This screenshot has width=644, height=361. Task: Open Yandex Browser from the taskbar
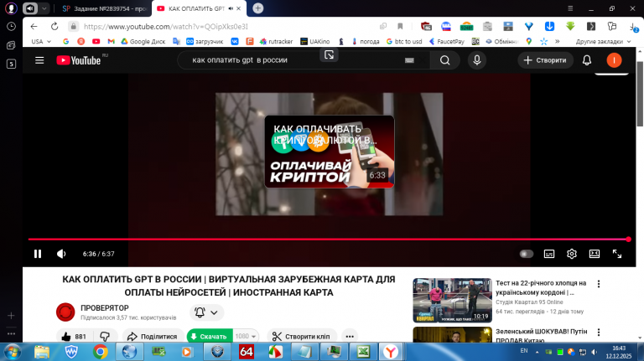pyautogui.click(x=390, y=352)
